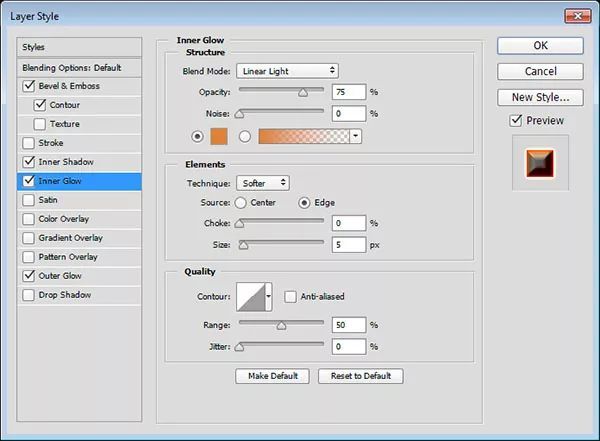
Task: Click the Reset to Default button
Action: click(x=360, y=376)
